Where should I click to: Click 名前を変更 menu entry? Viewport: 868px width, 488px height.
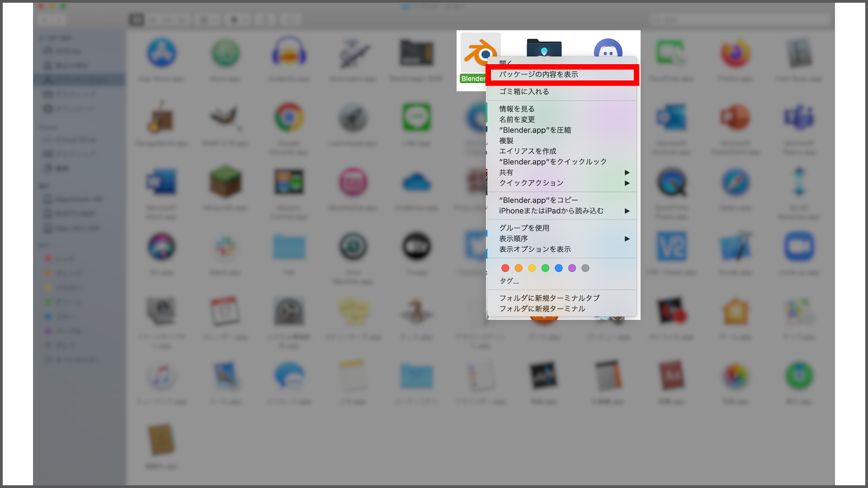[x=561, y=120]
